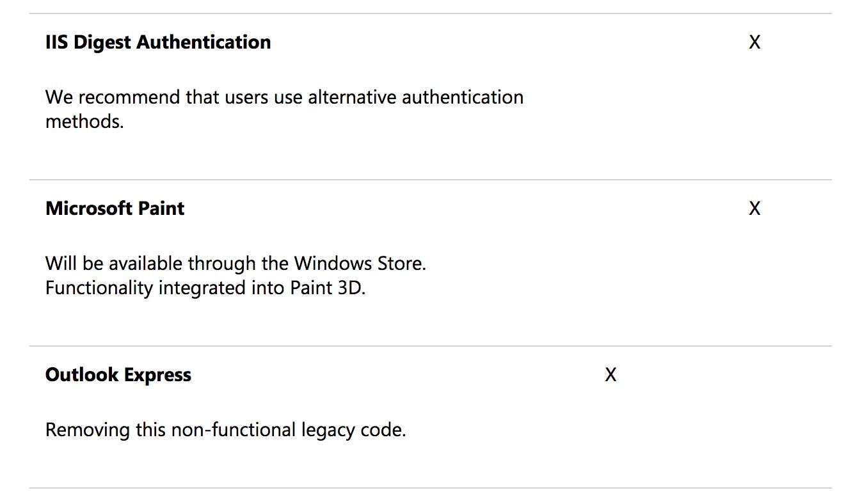Click 'Removing this non-functional legacy code' sentence
This screenshot has height=504, width=846.
[225, 430]
